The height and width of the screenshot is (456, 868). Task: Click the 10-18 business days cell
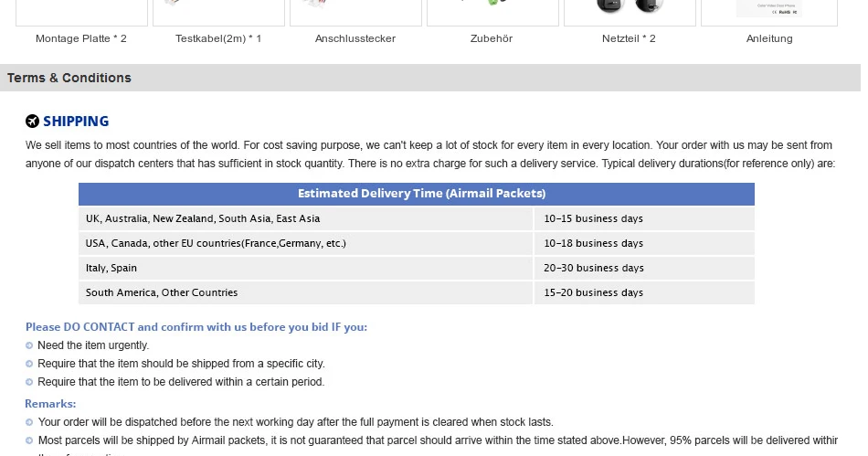click(x=644, y=243)
